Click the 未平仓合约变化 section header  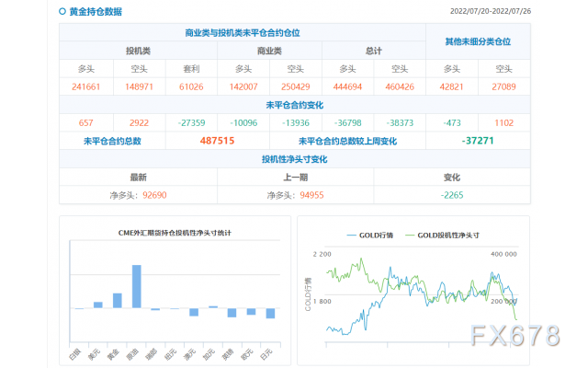(x=295, y=105)
